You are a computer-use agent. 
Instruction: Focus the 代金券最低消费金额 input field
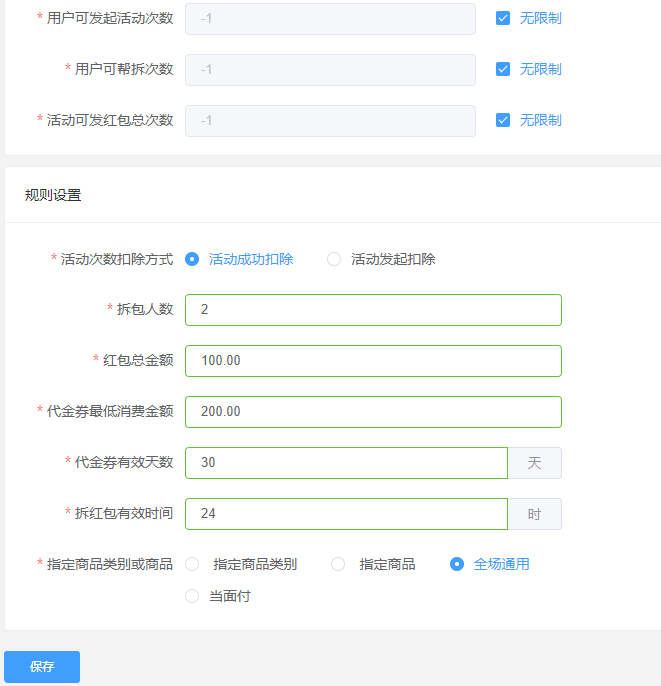click(x=373, y=412)
